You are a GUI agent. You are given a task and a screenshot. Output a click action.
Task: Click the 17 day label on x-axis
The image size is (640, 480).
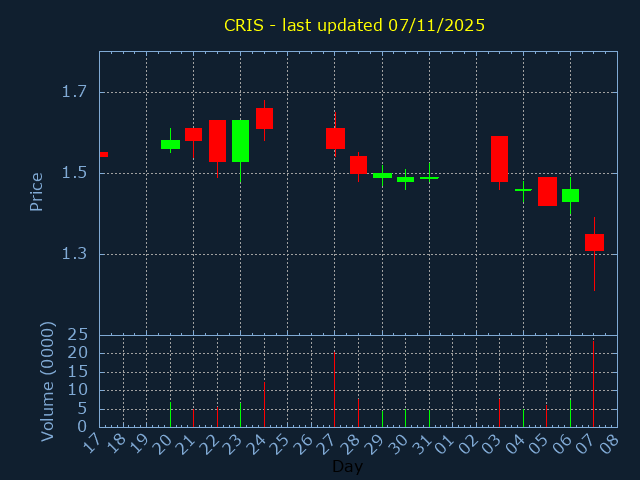pyautogui.click(x=94, y=442)
